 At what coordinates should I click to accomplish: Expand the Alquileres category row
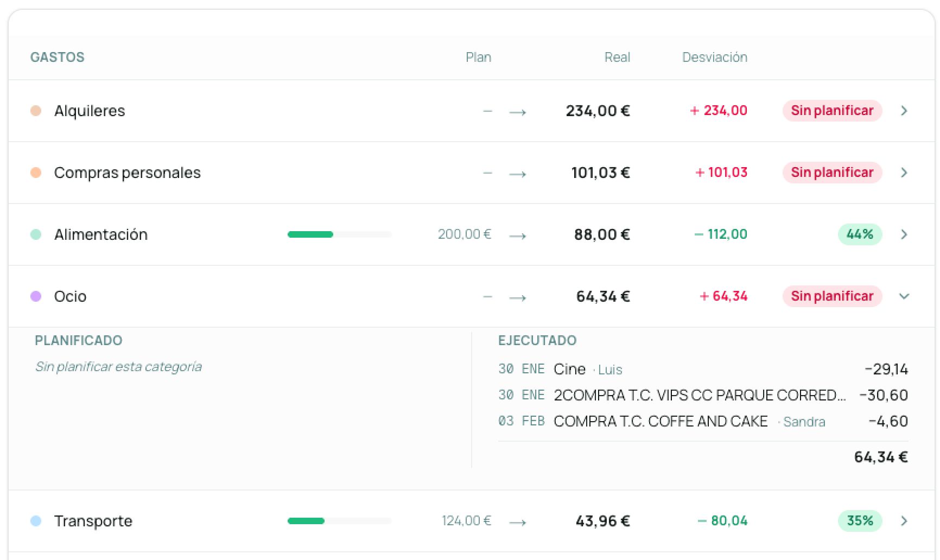tap(904, 111)
